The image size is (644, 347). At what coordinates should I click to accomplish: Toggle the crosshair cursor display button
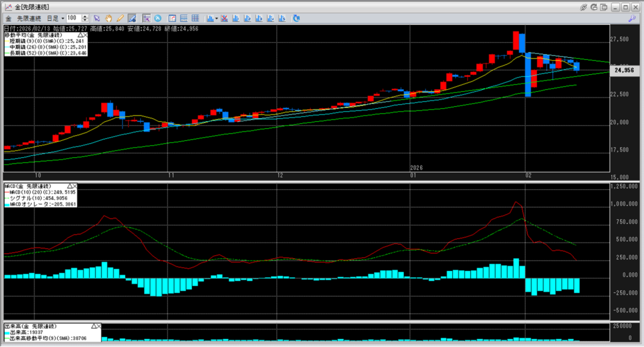point(146,18)
